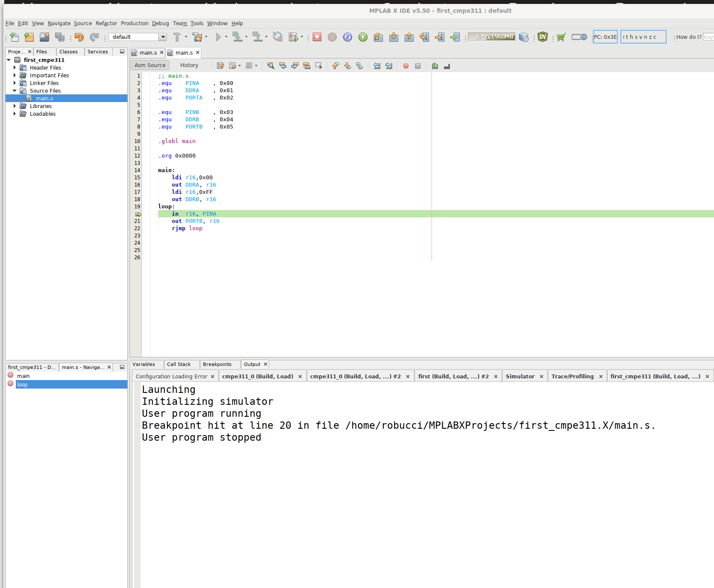Focus cursor at PC icon

[455, 37]
